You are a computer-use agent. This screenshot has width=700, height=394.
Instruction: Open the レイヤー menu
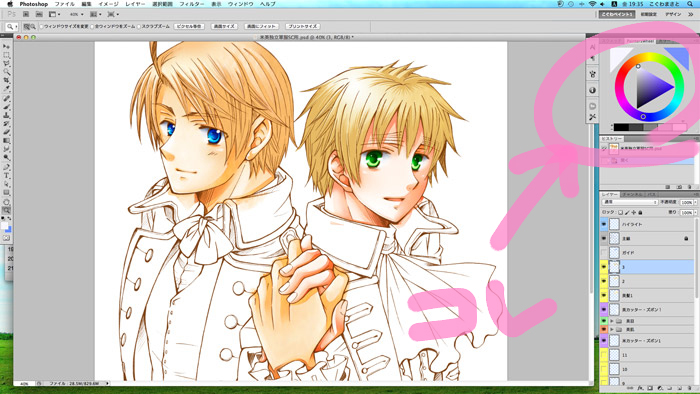135,4
